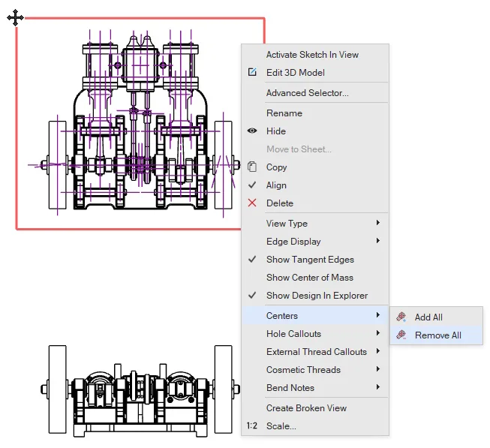
Task: Click the bottom engine drawing view
Action: [x=140, y=390]
